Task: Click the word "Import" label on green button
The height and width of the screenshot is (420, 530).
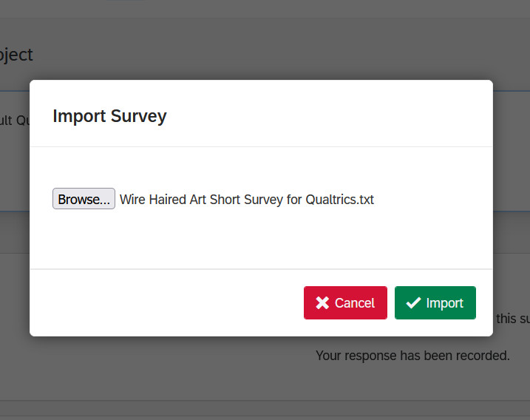Action: 444,303
